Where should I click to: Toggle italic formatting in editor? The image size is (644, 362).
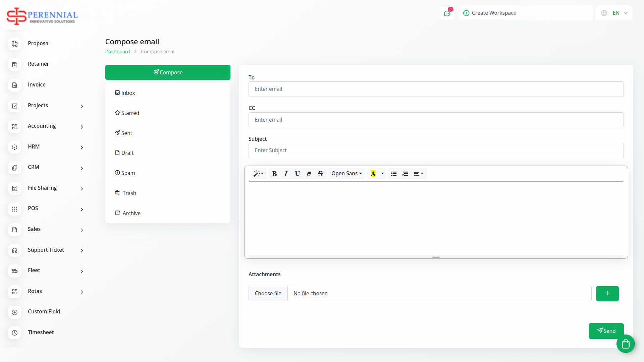tap(286, 174)
